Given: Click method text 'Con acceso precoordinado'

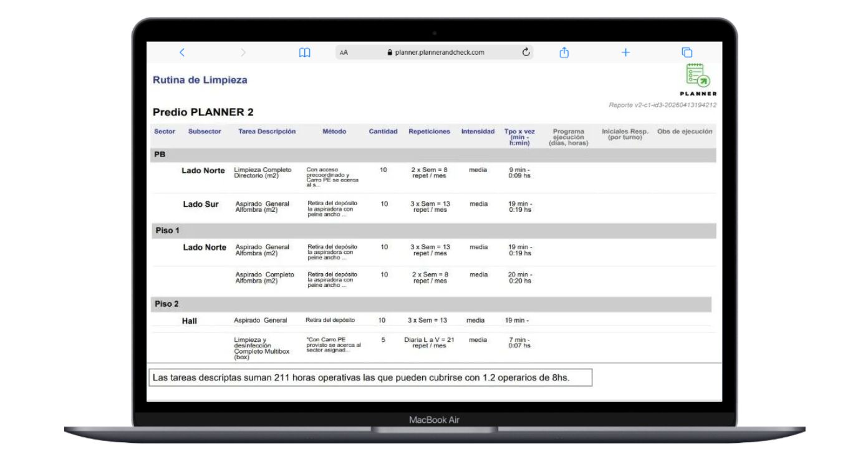Looking at the screenshot, I should pos(332,177).
